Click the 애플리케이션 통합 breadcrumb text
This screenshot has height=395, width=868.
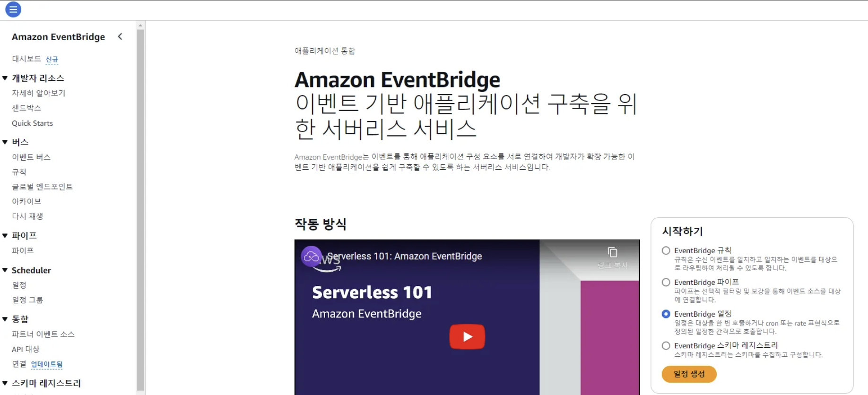point(325,51)
